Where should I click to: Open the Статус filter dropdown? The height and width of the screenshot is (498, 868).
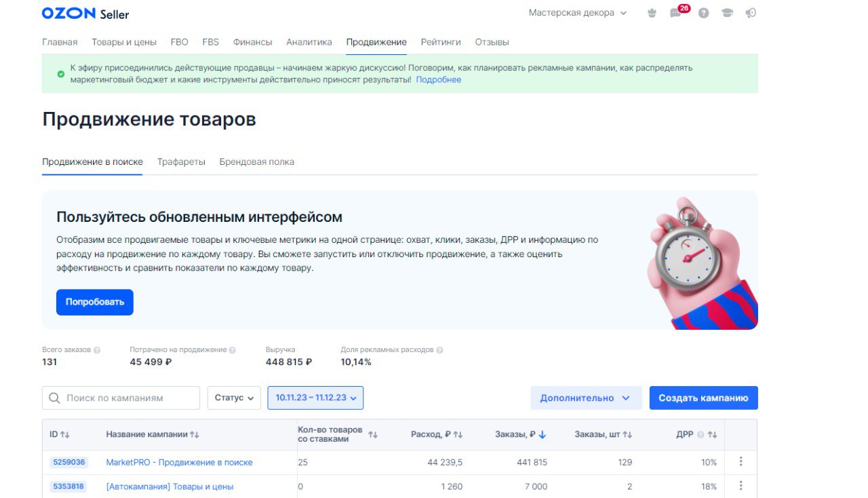(x=234, y=398)
